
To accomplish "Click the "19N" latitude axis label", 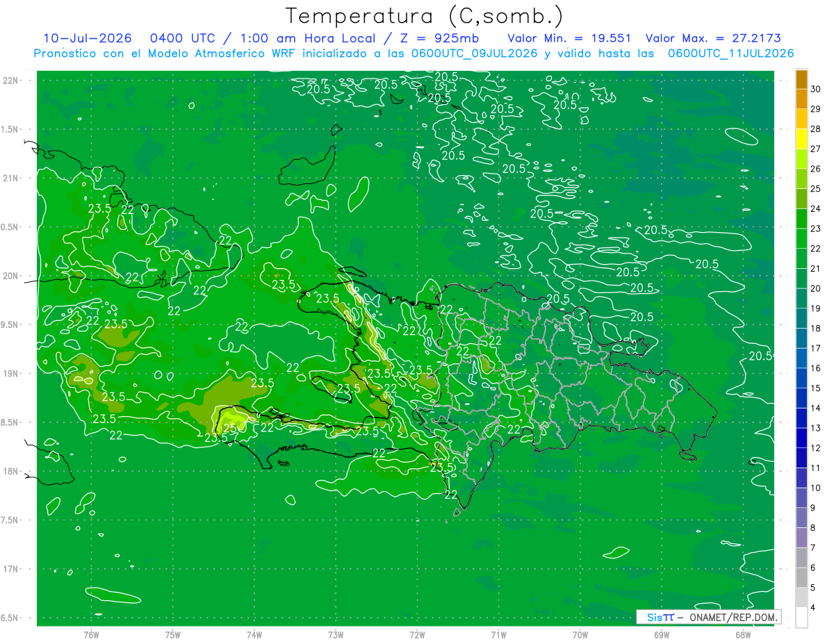I will tap(12, 373).
